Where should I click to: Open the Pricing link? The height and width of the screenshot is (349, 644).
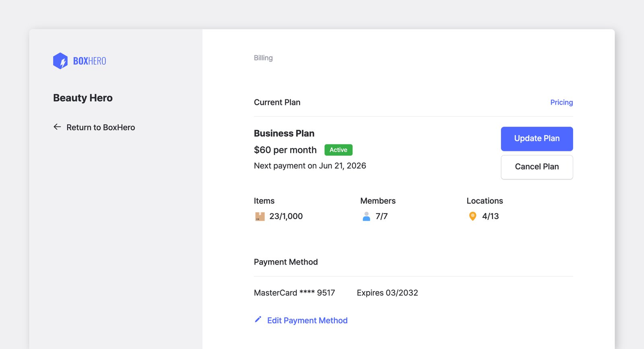point(561,102)
